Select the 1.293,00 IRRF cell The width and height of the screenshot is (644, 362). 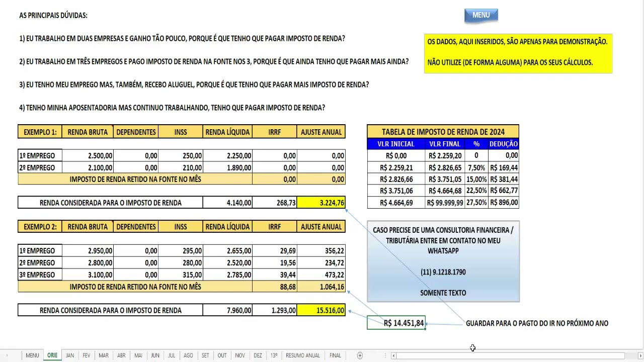click(275, 310)
